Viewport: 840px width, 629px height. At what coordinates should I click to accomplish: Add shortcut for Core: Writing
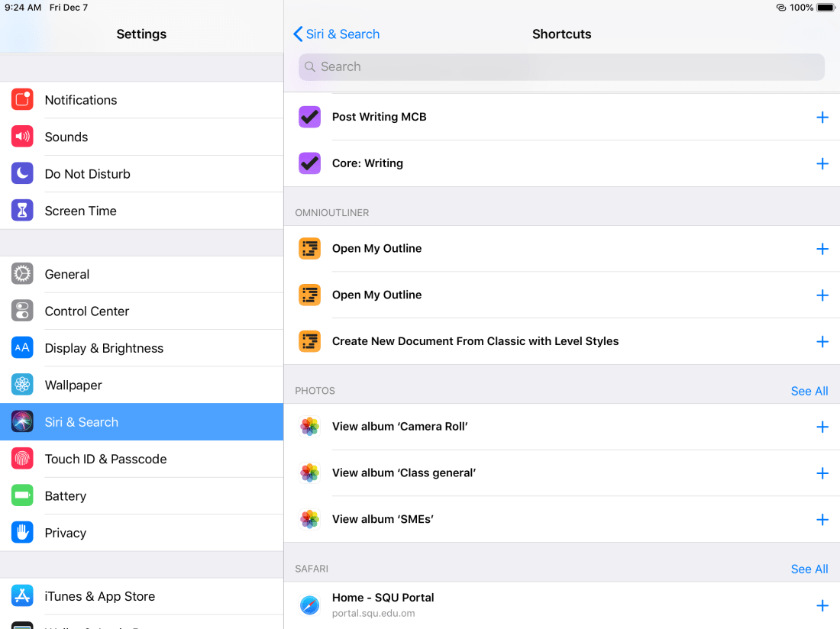[822, 163]
